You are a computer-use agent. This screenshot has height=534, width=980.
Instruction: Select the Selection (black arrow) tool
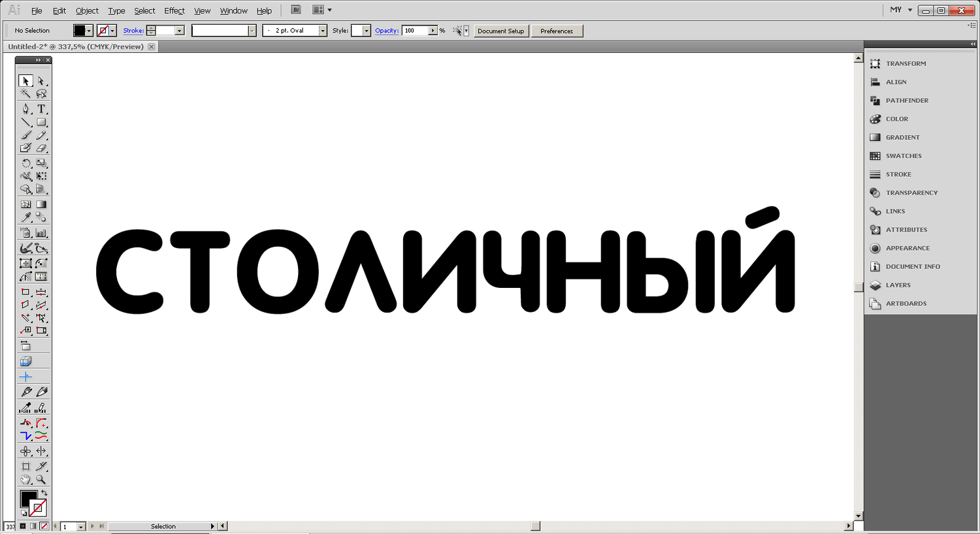coord(25,81)
